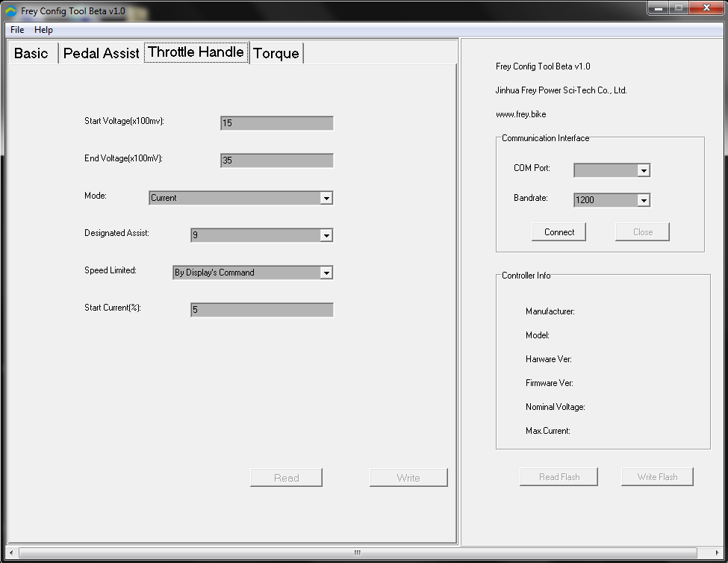
Task: Switch to the Basic tab
Action: click(x=31, y=52)
